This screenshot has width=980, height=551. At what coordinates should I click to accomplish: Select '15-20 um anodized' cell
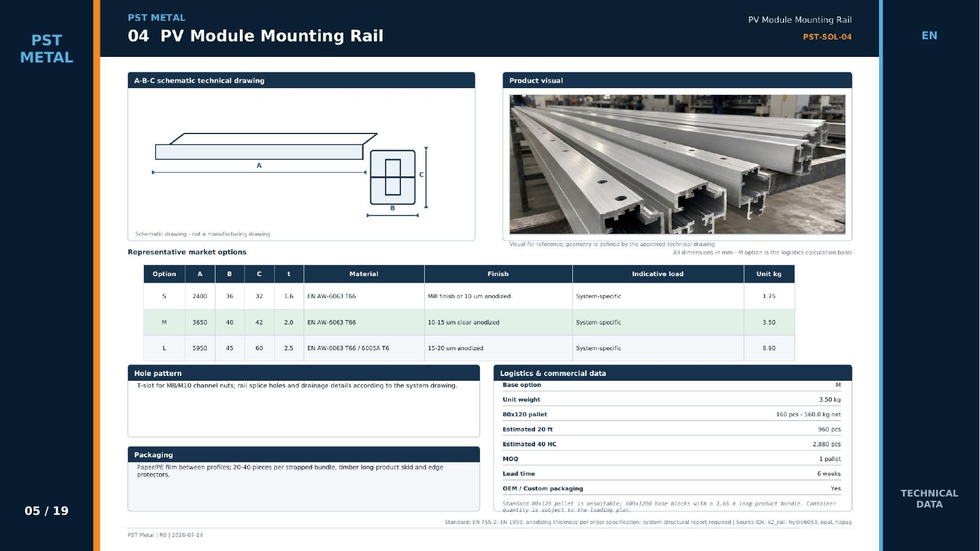[498, 348]
